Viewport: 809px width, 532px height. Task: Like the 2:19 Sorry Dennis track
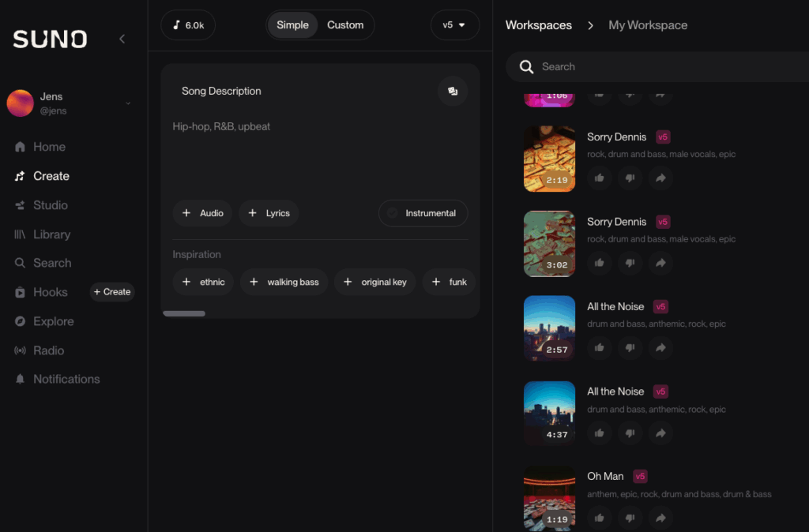(600, 178)
